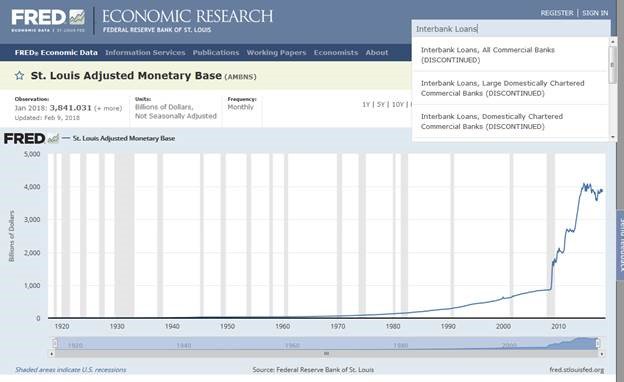This screenshot has width=624, height=382.
Task: Select Interbank Loans, Large Domestically Chartered suggestion
Action: click(x=510, y=88)
